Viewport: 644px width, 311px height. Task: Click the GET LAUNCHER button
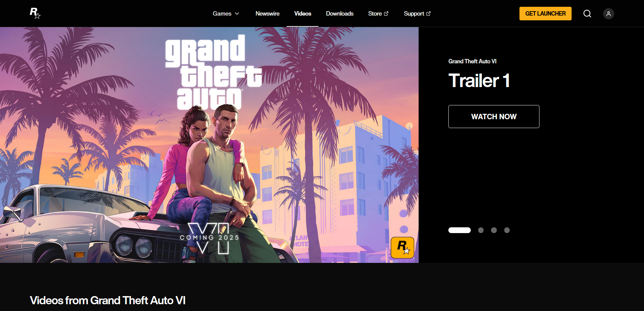point(546,14)
